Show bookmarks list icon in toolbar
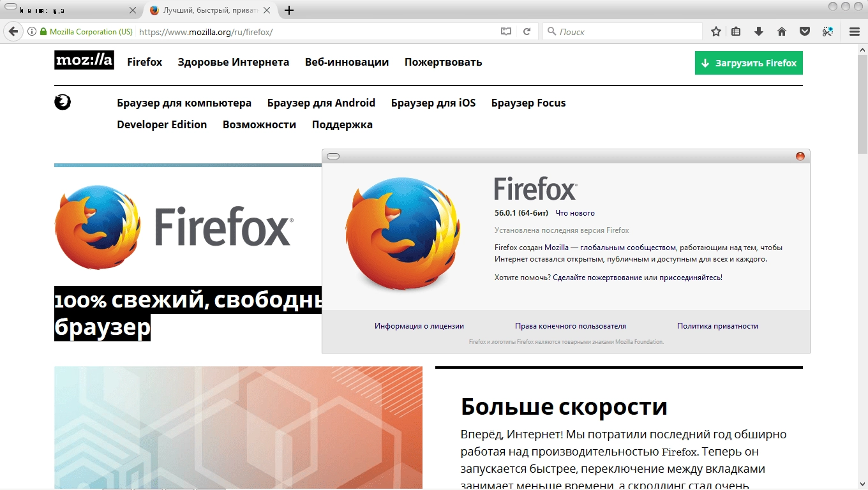 (736, 31)
